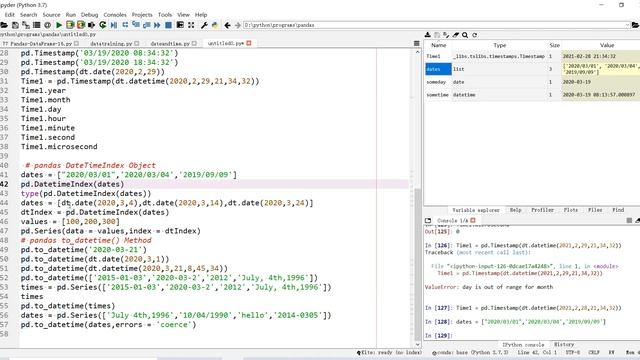Viewport: 640px width, 360px height.
Task: Sort variables by Value column header
Action: click(x=607, y=45)
